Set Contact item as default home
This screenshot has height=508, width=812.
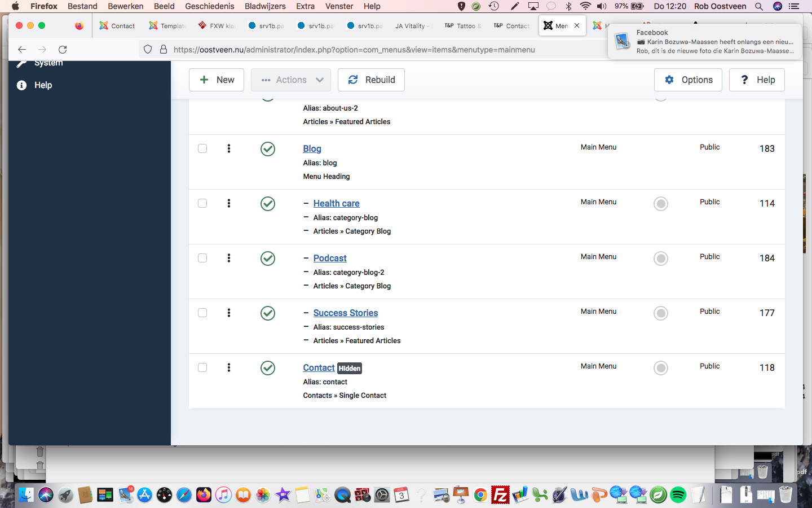pos(661,368)
